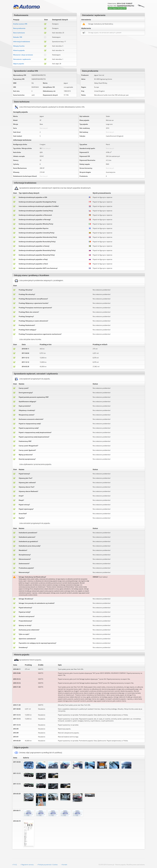This screenshot has width=157, height=868.
Task: Click the odometer icon above mileage problems list
Action: [16, 280]
